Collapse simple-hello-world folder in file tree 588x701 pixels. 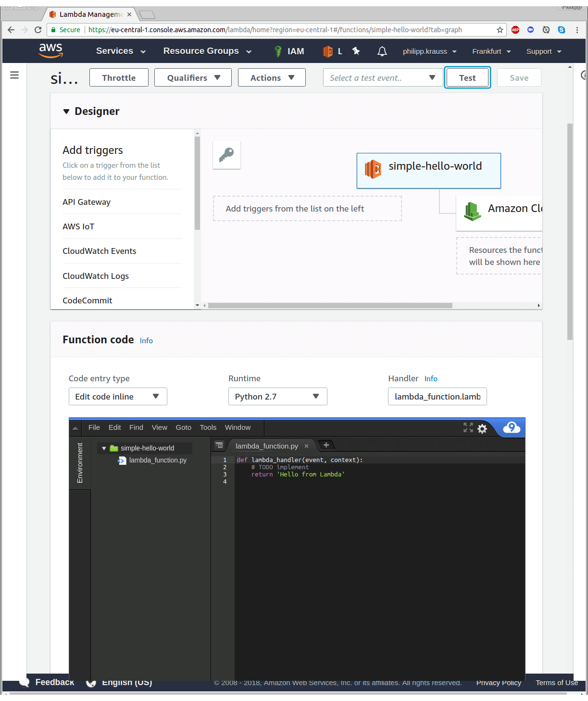point(104,448)
